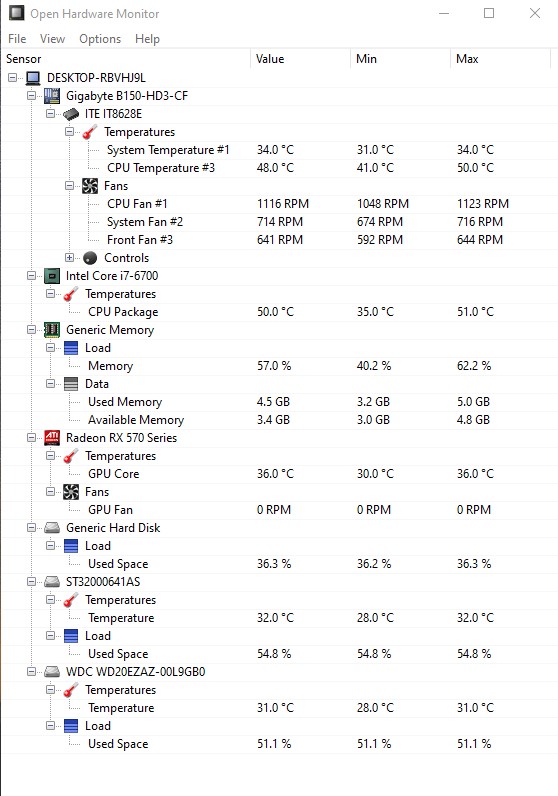This screenshot has width=558, height=796.
Task: Open the File menu
Action: click(x=17, y=39)
